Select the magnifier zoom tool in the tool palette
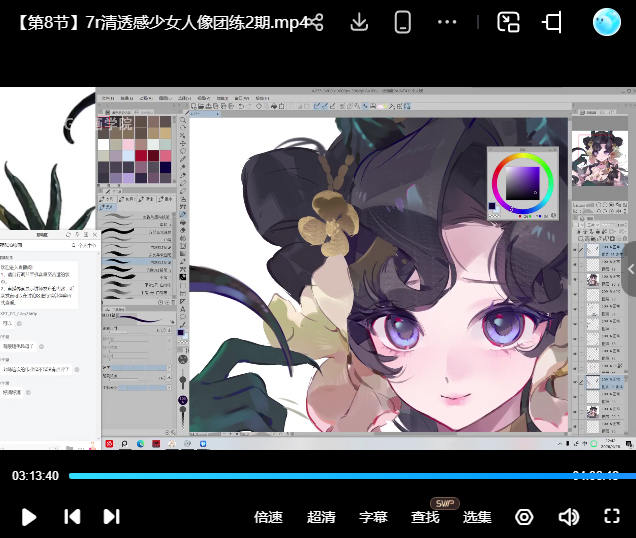 click(x=183, y=121)
